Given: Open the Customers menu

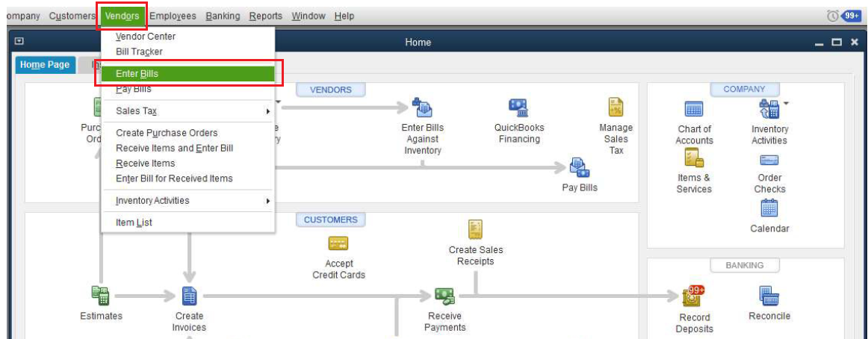Looking at the screenshot, I should [72, 16].
